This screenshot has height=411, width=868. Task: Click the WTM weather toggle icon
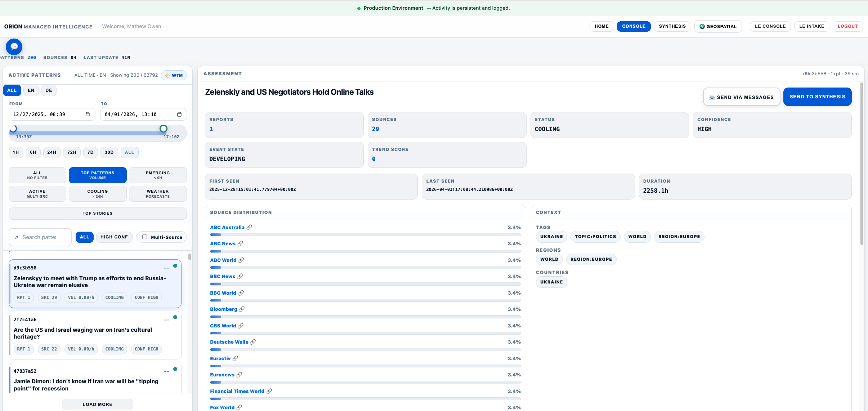168,75
